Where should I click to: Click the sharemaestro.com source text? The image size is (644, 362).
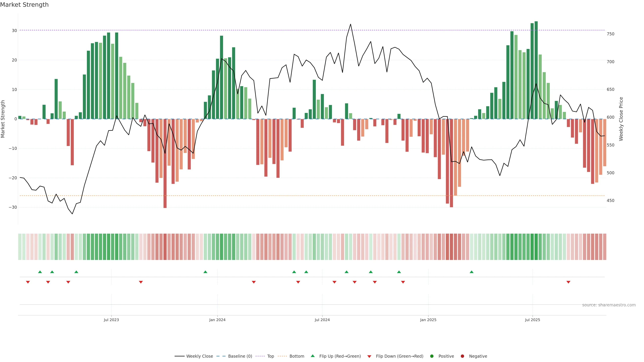point(609,305)
